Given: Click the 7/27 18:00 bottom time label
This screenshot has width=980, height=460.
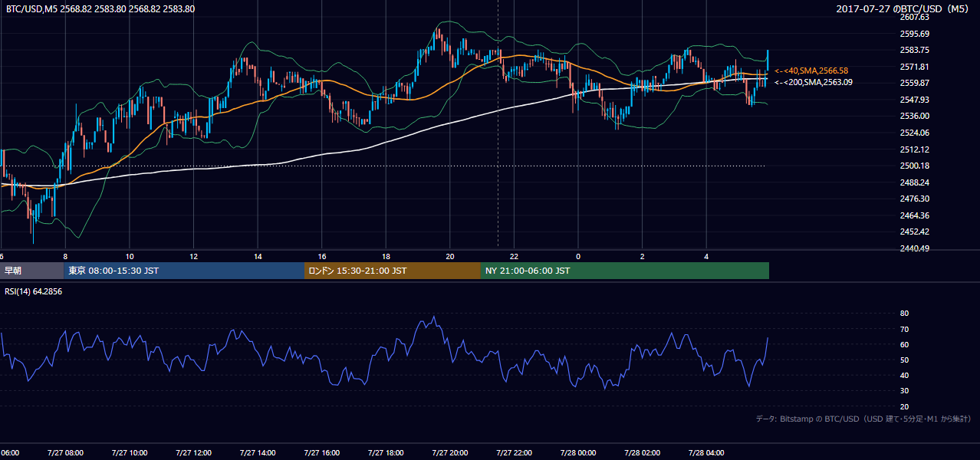Looking at the screenshot, I should point(385,453).
